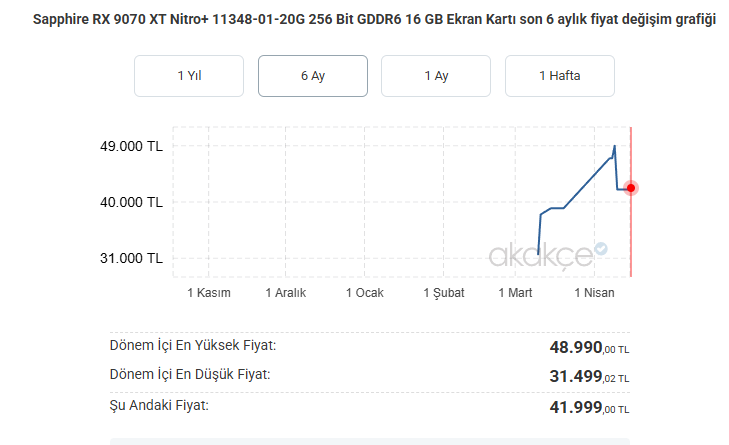The width and height of the screenshot is (729, 445).
Task: Click the 1 Kasım axis label
Action: [209, 293]
